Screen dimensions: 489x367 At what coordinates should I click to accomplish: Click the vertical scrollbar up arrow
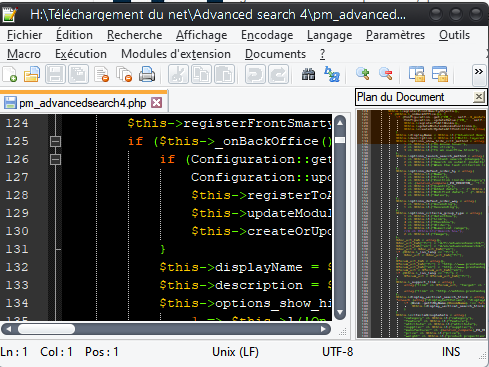coord(340,123)
